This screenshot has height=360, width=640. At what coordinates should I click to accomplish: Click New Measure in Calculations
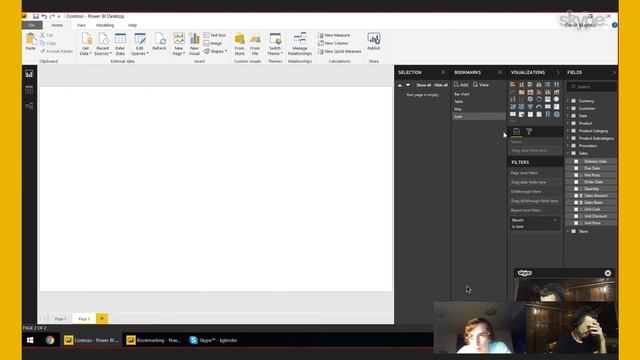click(x=334, y=35)
